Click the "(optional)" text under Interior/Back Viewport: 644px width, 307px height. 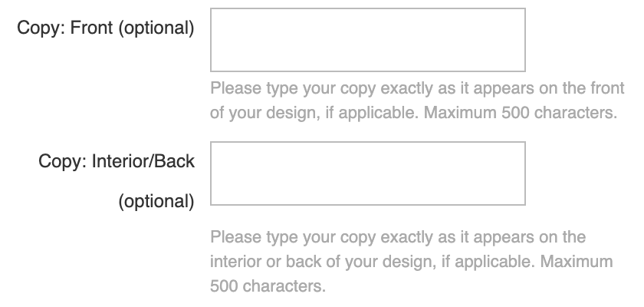coord(156,202)
